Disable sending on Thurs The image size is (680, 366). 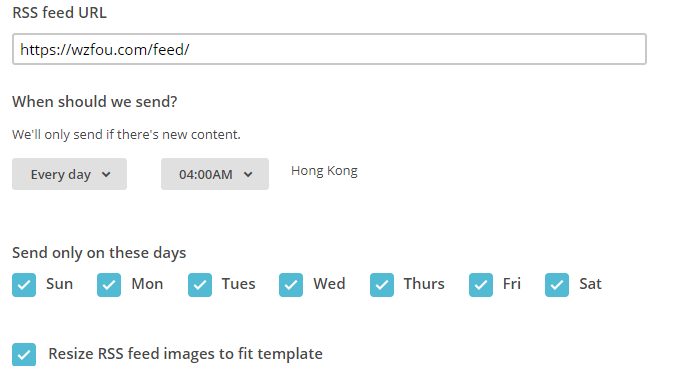click(382, 285)
